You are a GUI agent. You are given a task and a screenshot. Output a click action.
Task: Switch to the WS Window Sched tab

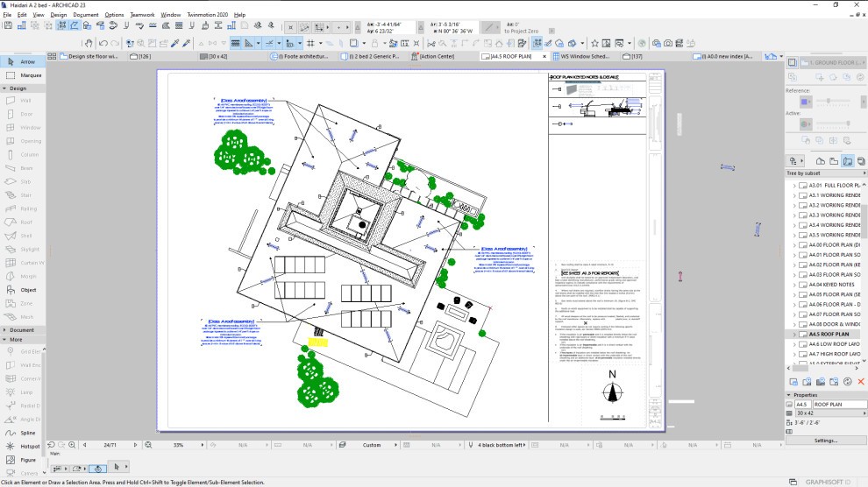point(581,56)
